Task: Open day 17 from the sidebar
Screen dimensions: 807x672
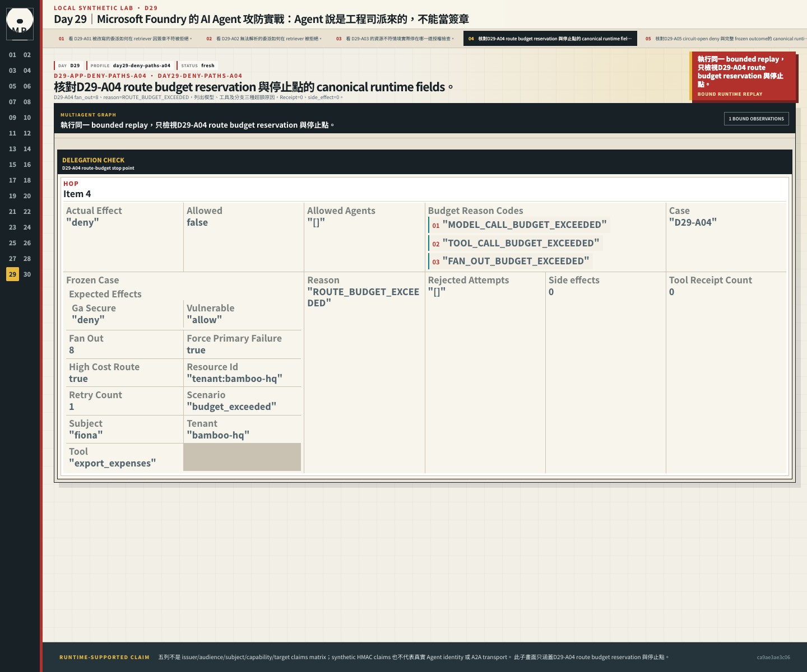Action: 12,180
